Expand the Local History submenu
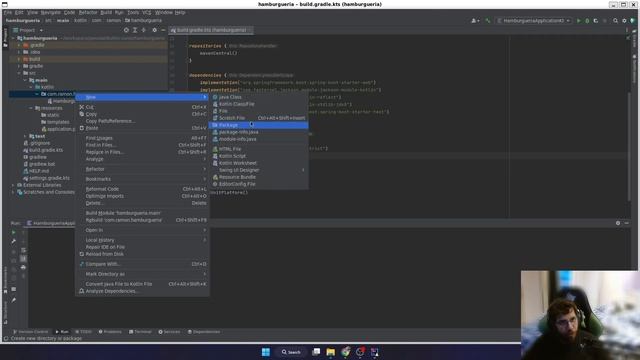Screen dimensions: 640x360 (x=142, y=240)
